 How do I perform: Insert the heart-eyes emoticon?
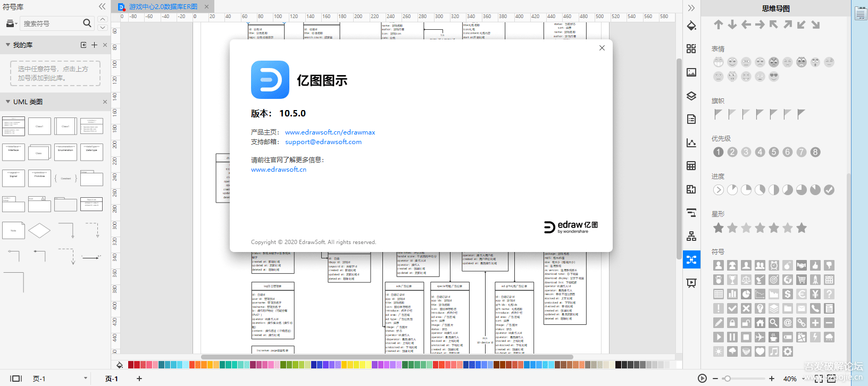(x=774, y=76)
